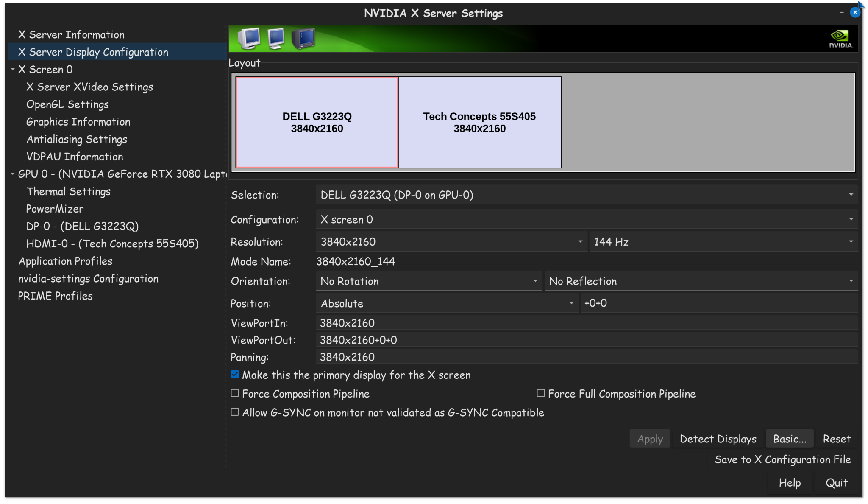Viewport: 868px width, 504px height.
Task: Click Detect Displays button
Action: (x=718, y=439)
